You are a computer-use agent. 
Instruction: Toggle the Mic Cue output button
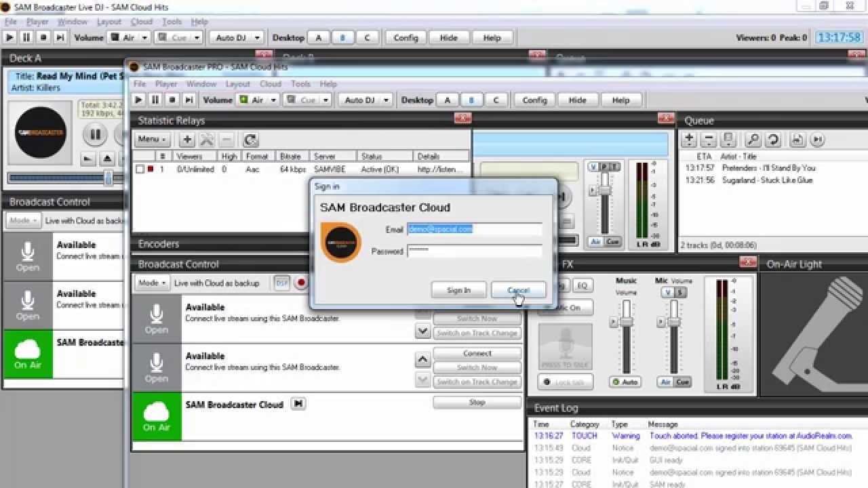click(682, 382)
